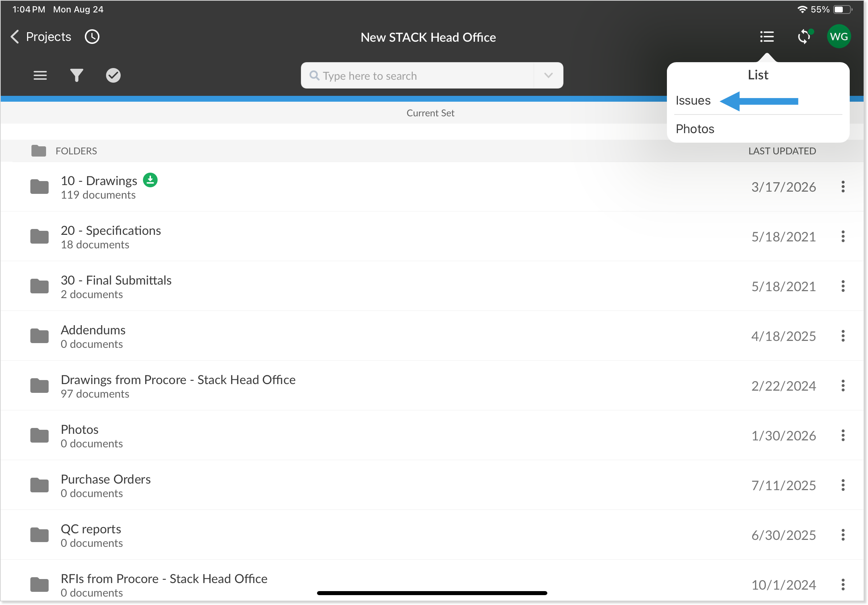Tap the green download badge on Drawings

pos(150,180)
